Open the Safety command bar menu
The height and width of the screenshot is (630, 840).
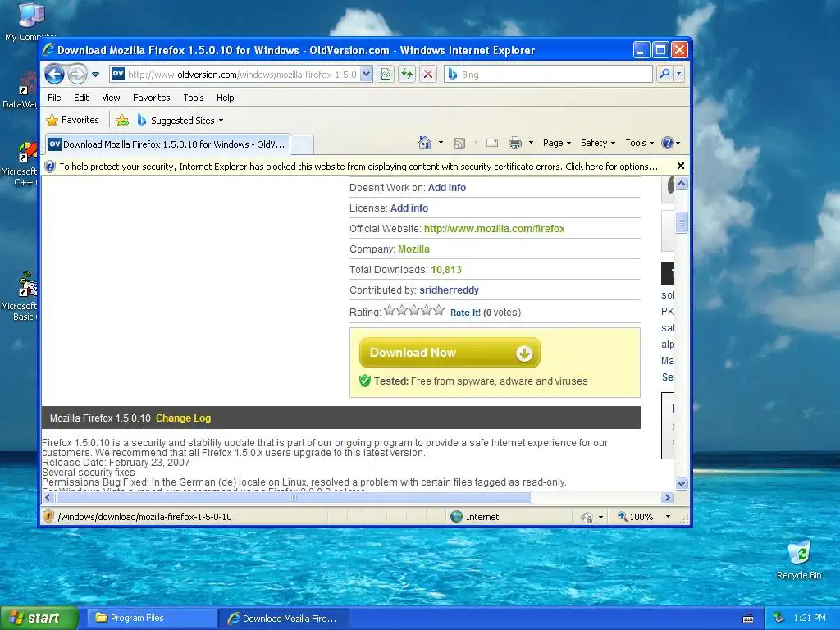(x=598, y=143)
